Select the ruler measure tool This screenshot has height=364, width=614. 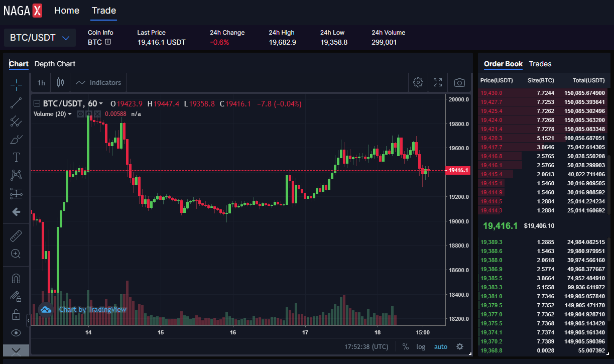(16, 235)
